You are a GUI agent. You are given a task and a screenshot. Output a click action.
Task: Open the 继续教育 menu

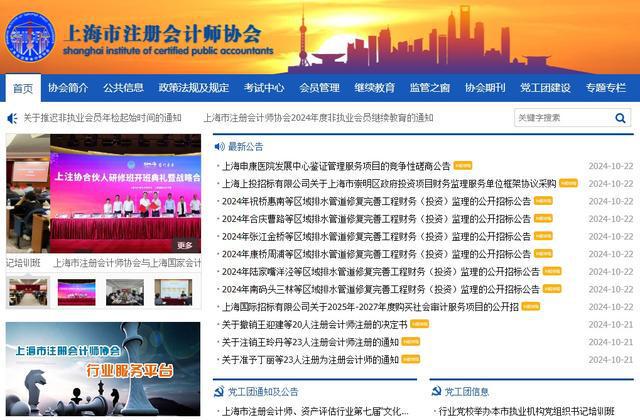[x=375, y=88]
